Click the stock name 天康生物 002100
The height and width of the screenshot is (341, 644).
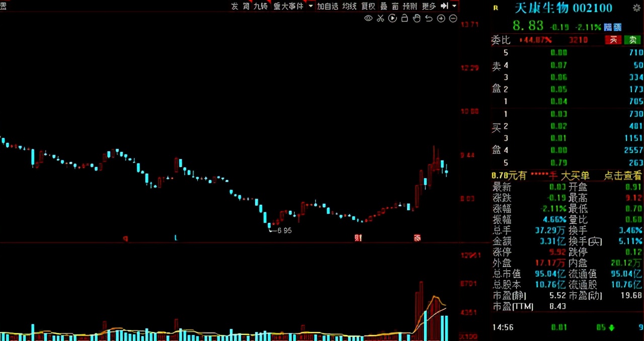tap(563, 8)
